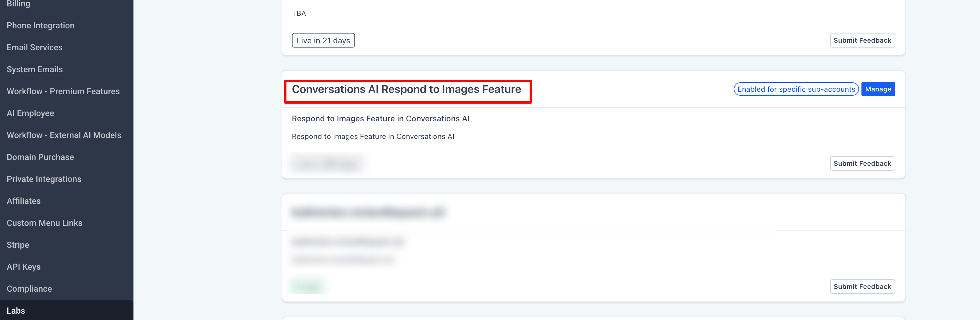Go to Stripe settings page
Viewport: 980px width, 320px height.
(17, 245)
